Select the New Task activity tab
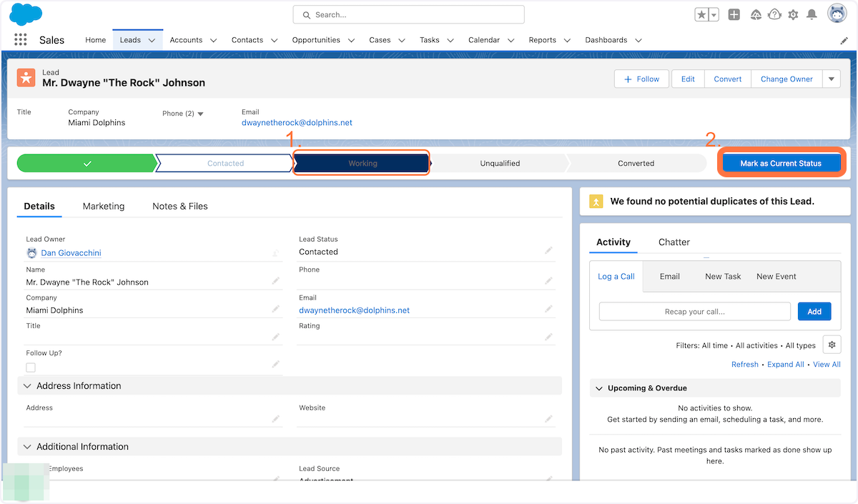The image size is (858, 504). 723,277
